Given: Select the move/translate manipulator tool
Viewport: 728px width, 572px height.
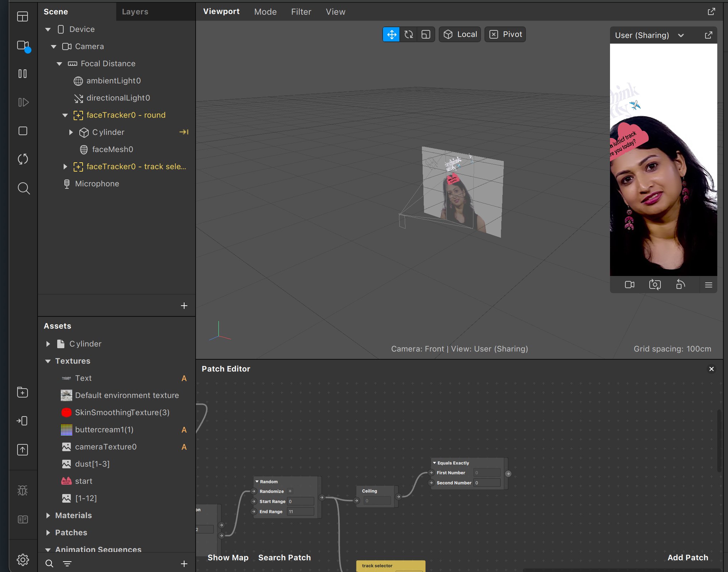Looking at the screenshot, I should pos(392,34).
